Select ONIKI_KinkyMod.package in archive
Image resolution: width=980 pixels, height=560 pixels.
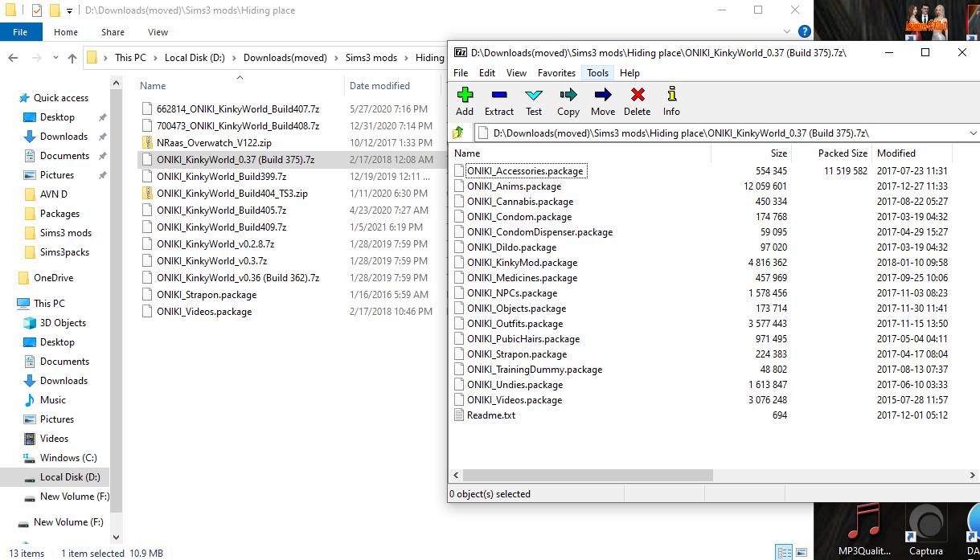click(x=521, y=263)
